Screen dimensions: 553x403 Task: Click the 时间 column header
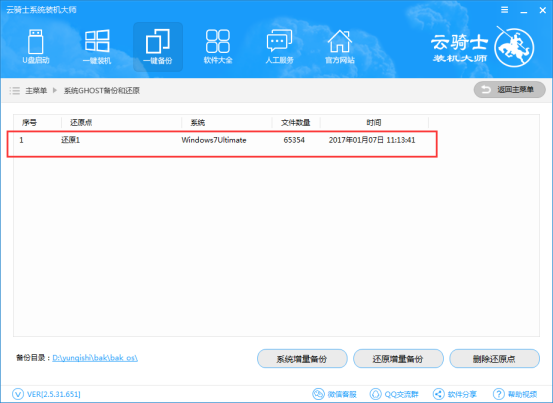pos(374,122)
